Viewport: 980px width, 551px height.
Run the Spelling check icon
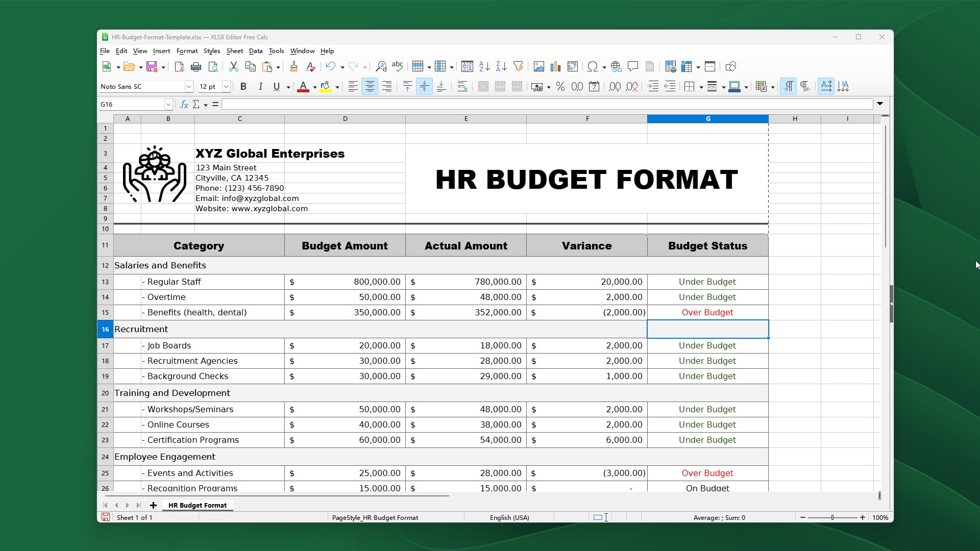coord(398,67)
